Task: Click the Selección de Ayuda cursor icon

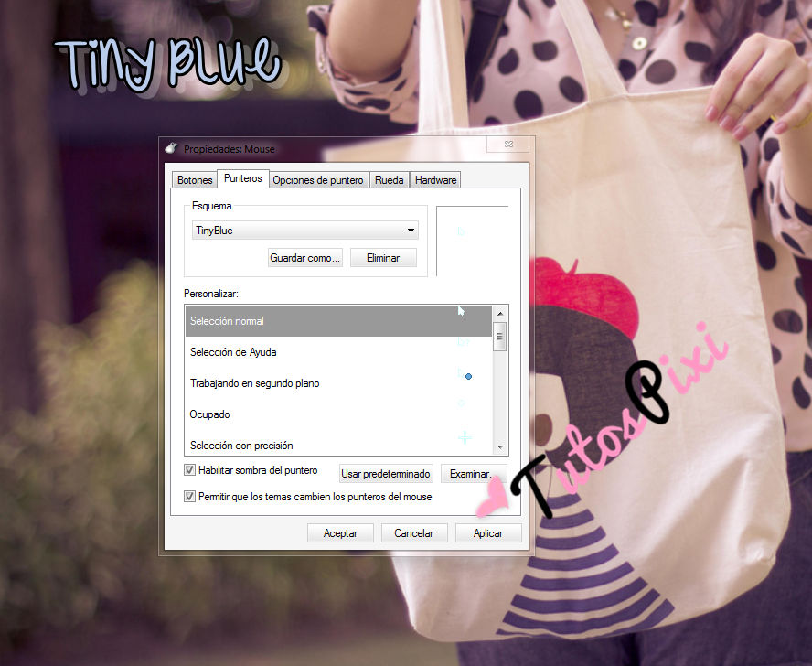Action: pos(464,342)
